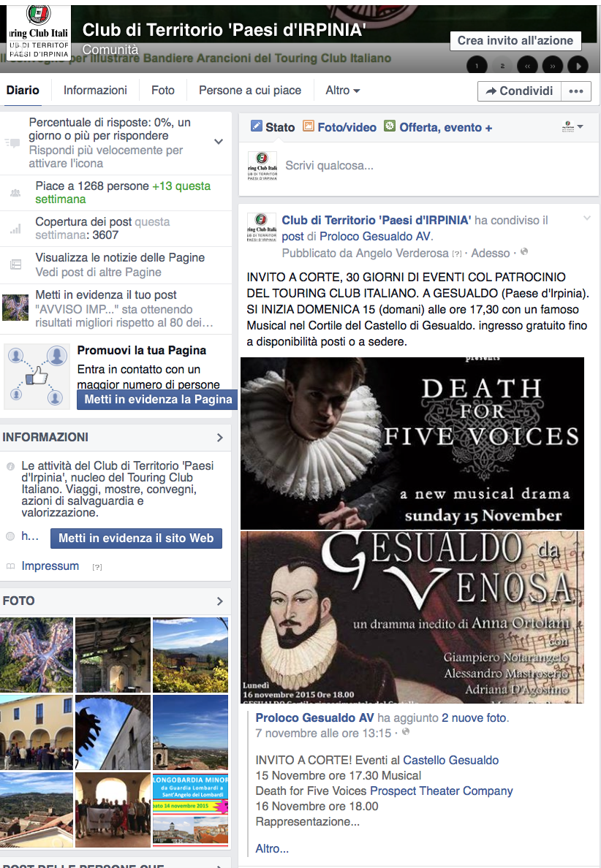This screenshot has height=868, width=601.
Task: Click the Stato pencil icon
Action: (x=256, y=126)
